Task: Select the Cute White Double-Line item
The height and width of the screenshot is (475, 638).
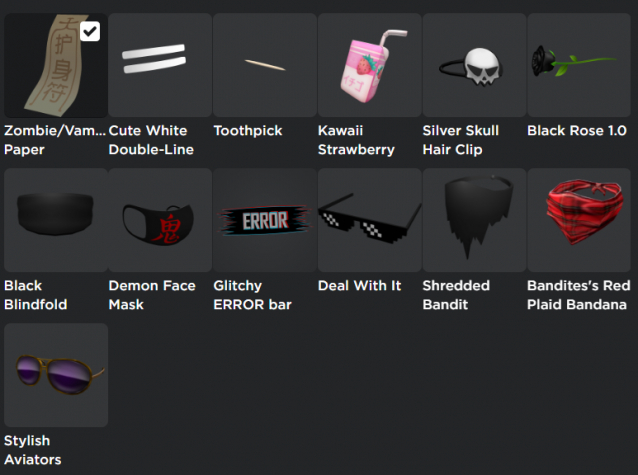Action: (x=160, y=65)
